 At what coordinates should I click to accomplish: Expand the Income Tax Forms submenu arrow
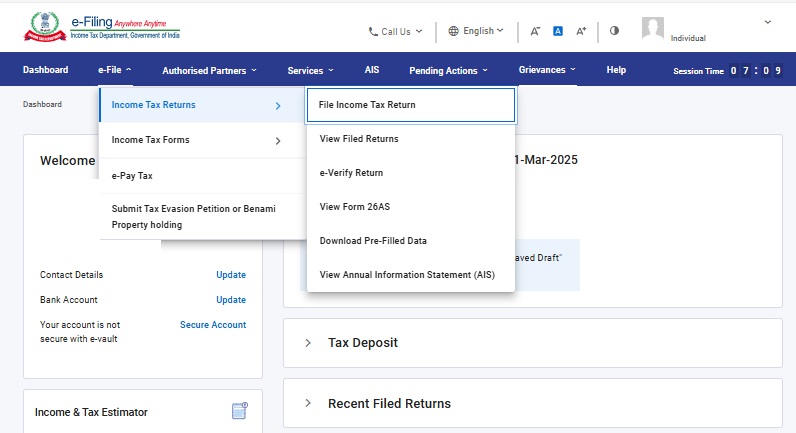278,141
